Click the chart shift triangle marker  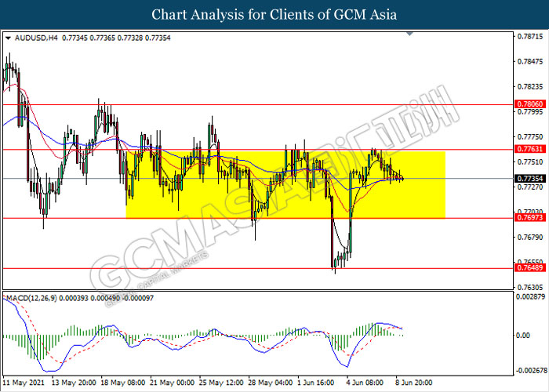[x=409, y=34]
